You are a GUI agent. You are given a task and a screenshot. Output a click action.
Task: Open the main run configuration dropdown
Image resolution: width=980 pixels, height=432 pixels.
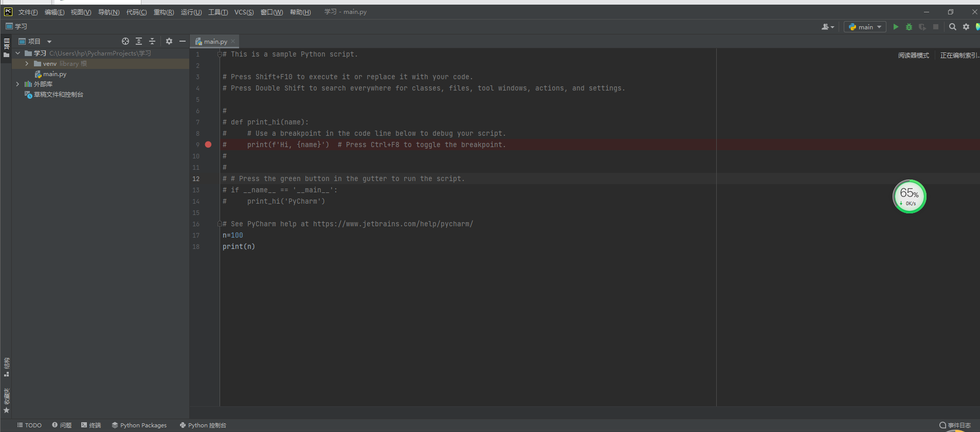pos(865,27)
